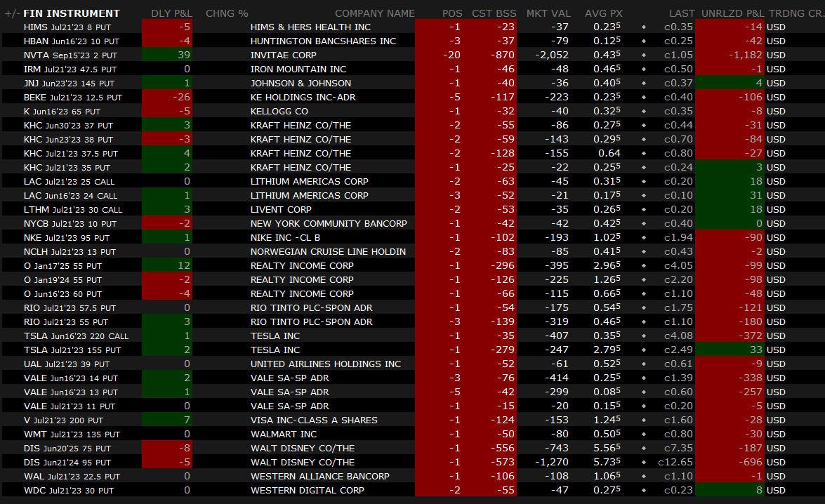This screenshot has width=825, height=504.
Task: Sort by the FIN INSTRUMENT column header
Action: 72,13
